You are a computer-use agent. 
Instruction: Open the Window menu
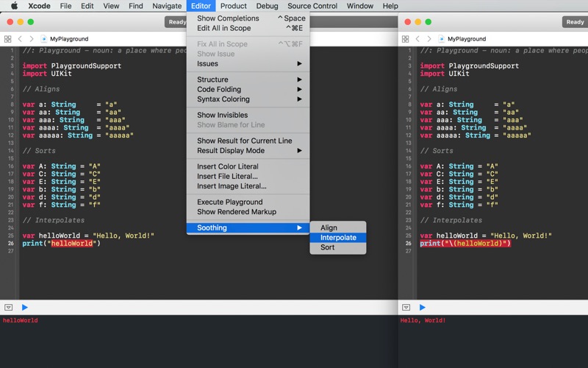coord(360,6)
